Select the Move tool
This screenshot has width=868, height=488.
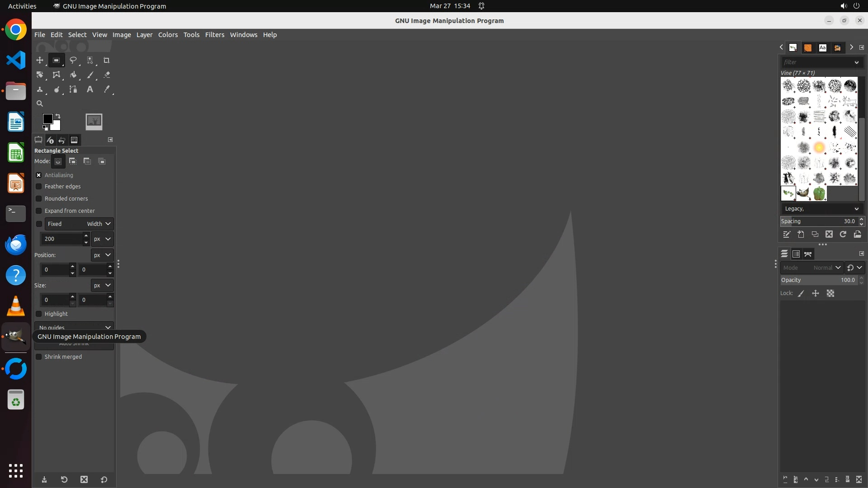pyautogui.click(x=40, y=60)
